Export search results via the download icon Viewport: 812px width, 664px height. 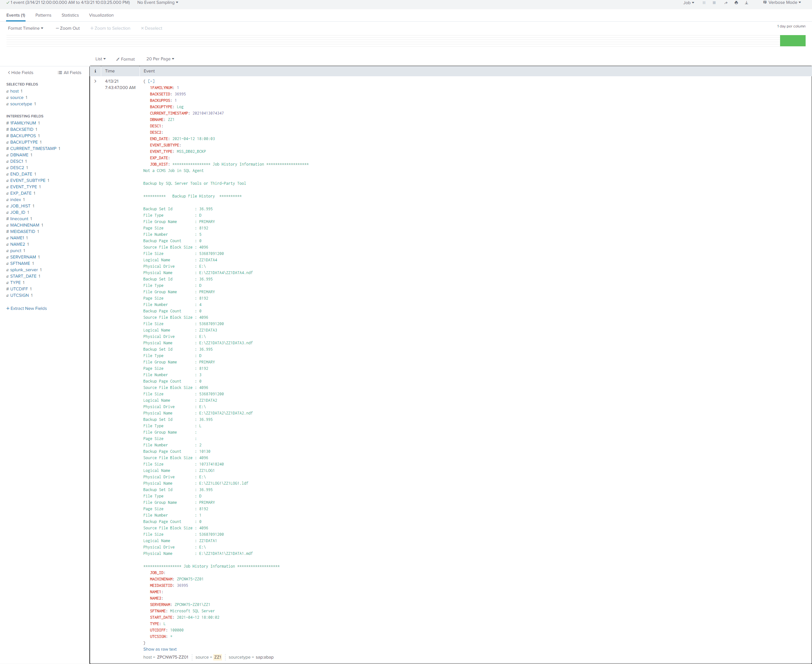pos(747,3)
